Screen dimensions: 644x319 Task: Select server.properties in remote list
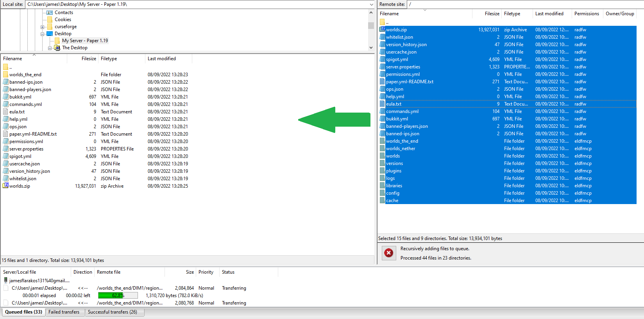[x=508, y=66]
